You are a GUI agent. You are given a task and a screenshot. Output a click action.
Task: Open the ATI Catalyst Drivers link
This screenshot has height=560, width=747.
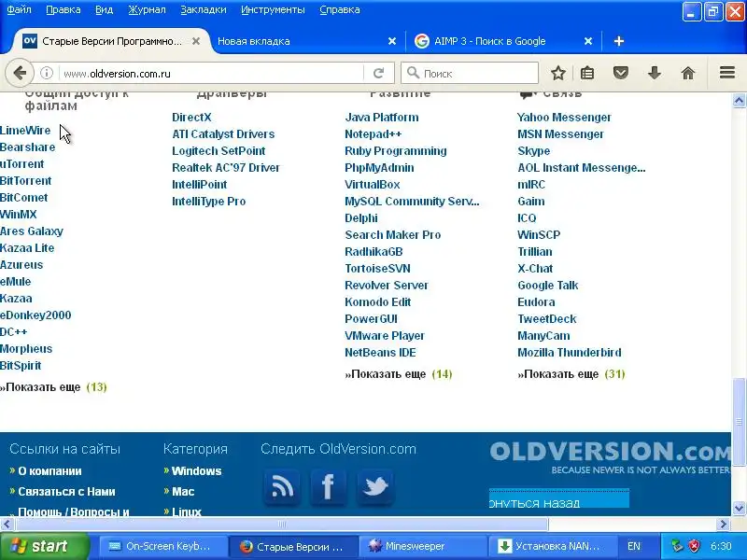tap(223, 134)
